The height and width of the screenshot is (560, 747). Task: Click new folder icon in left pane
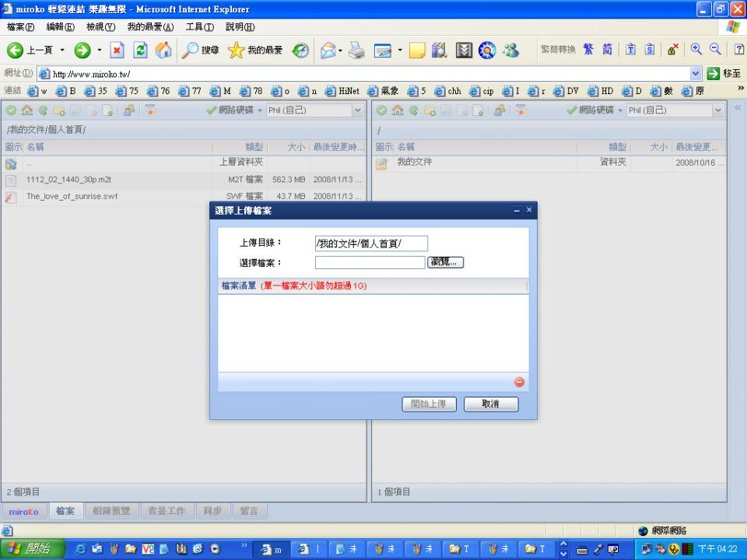point(59,111)
